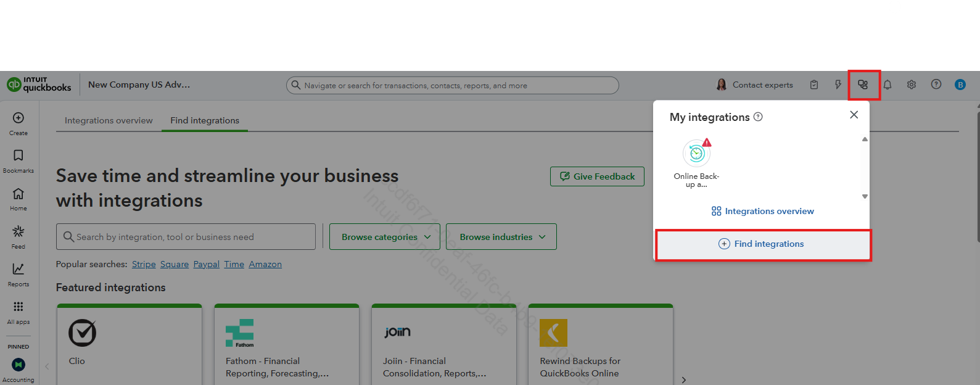Open notifications bell icon
This screenshot has height=385, width=980.
coord(887,85)
